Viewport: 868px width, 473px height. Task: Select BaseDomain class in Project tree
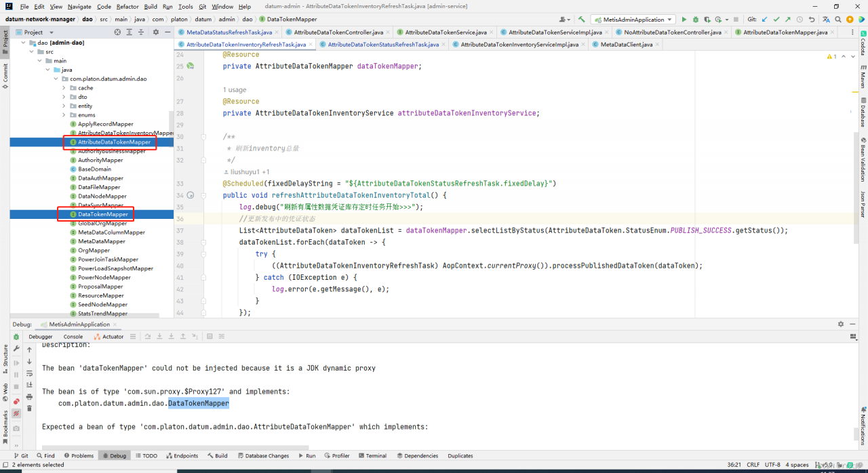tap(94, 169)
